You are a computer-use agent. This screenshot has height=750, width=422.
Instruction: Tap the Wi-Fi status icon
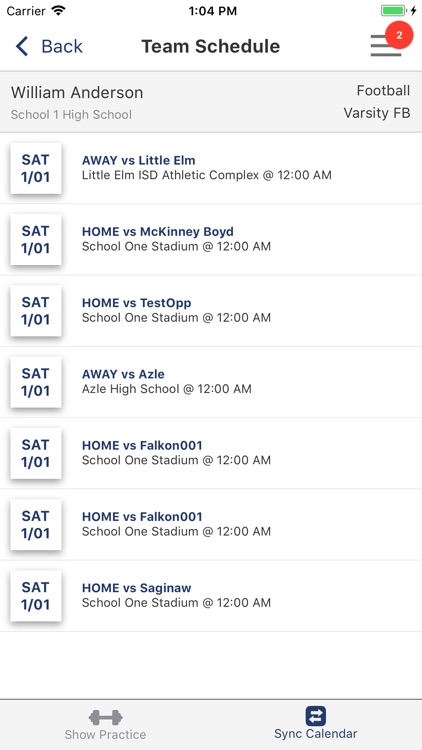(x=58, y=11)
